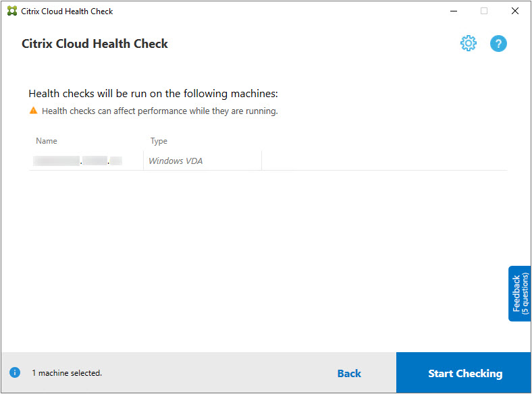Viewport: 532px width, 394px height.
Task: Click the "Health checks will be run" message
Action: coord(153,94)
